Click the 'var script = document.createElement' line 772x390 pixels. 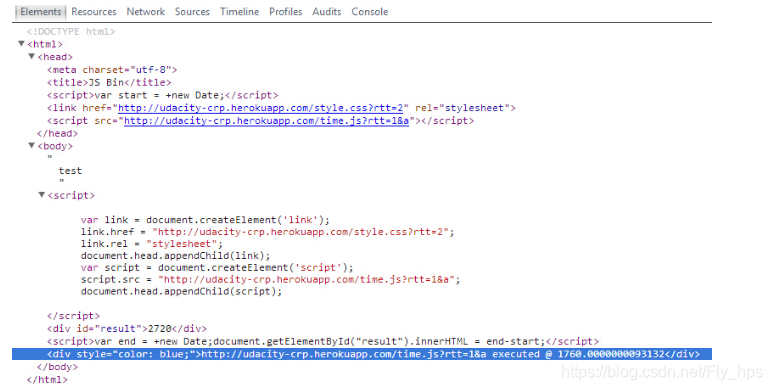pyautogui.click(x=217, y=267)
